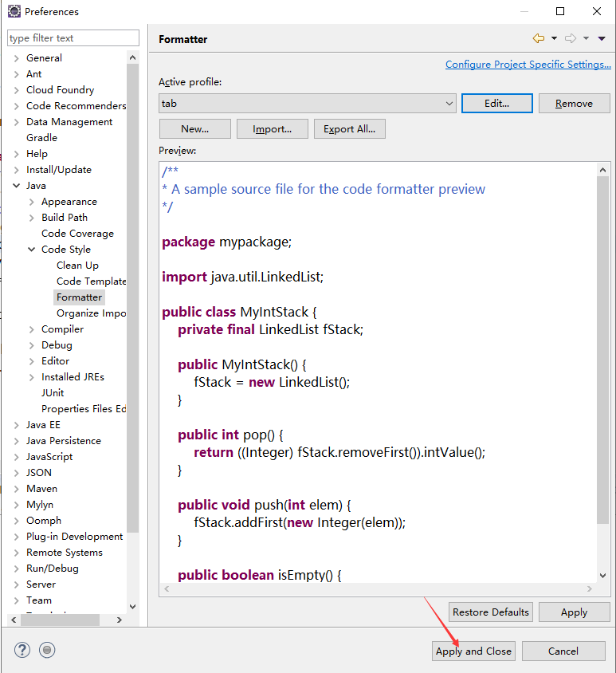616x673 pixels.
Task: Open Configure Project Specific Settings link
Action: [x=528, y=65]
